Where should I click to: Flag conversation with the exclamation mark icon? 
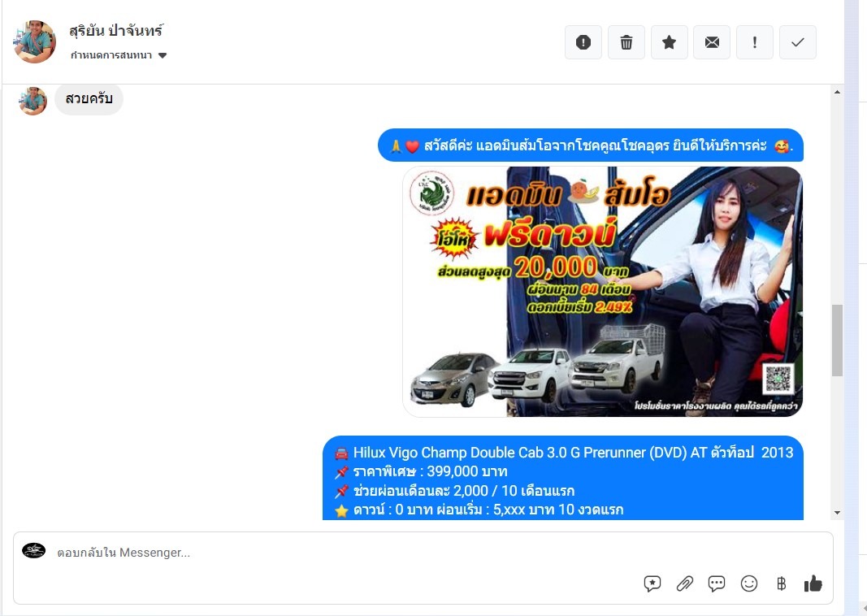point(755,42)
